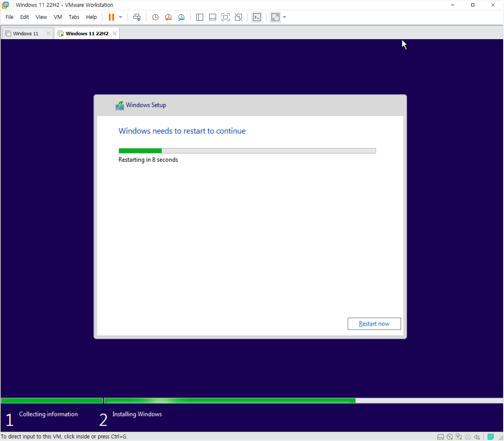Screen dimensions: 504x441
Task: Click the Collecting information progress bar
Action: 52,401
